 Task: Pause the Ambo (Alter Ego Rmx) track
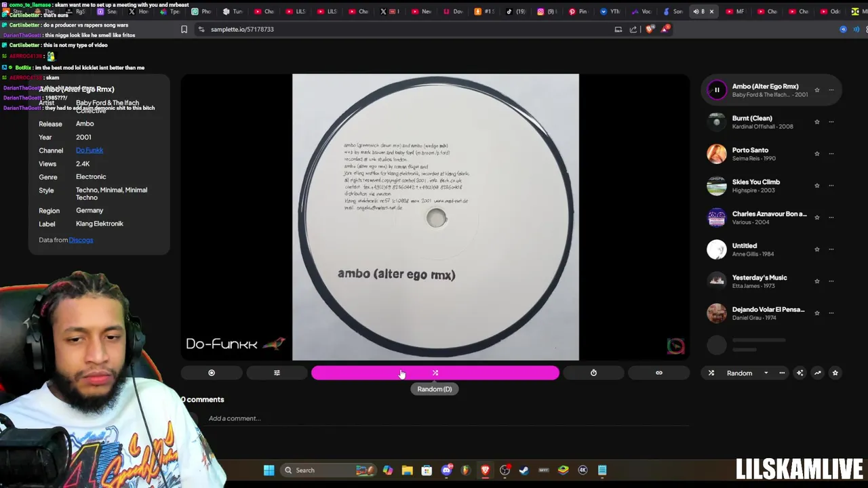[717, 89]
